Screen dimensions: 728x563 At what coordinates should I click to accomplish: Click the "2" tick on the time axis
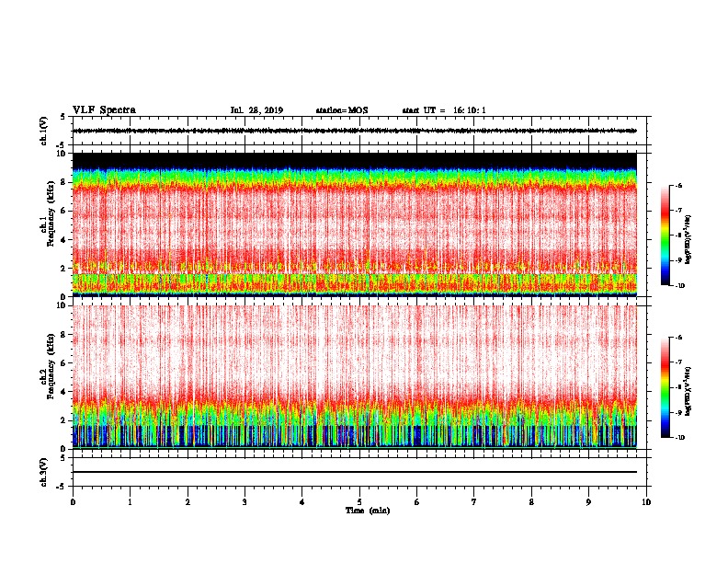[x=188, y=502]
